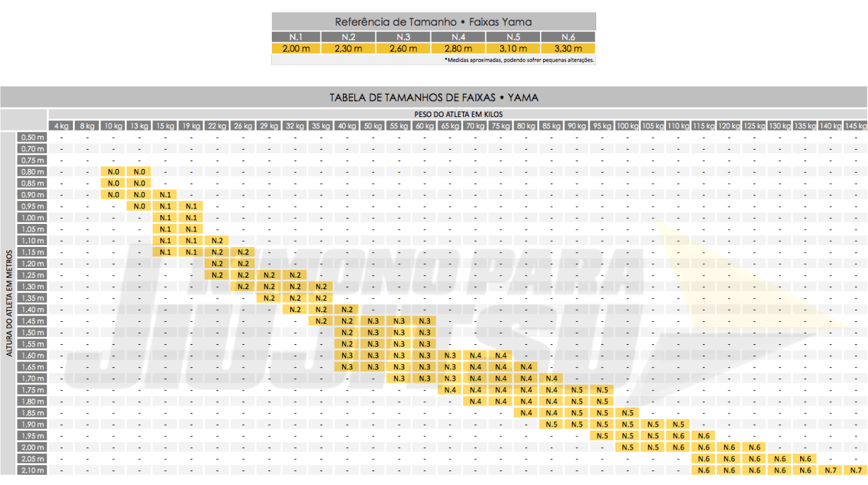Click N.5 in 2,00 m row under 100 kg
The height and width of the screenshot is (485, 868).
pyautogui.click(x=627, y=448)
